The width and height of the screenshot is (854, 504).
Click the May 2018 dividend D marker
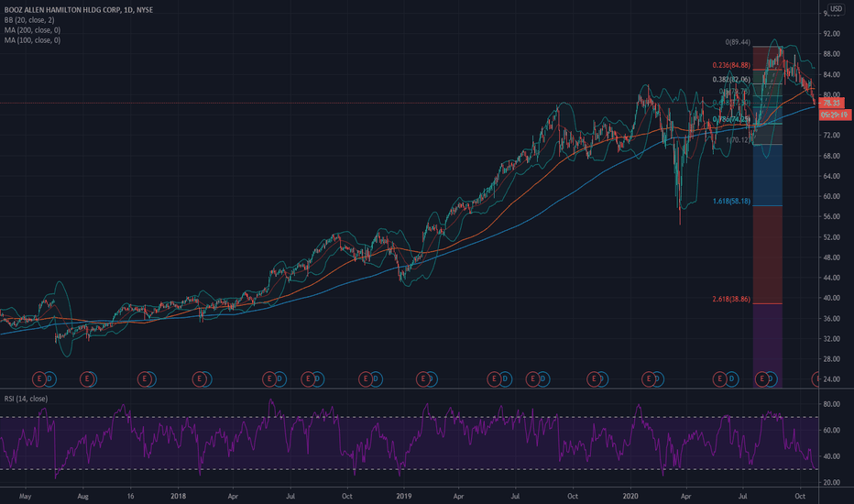(x=279, y=378)
